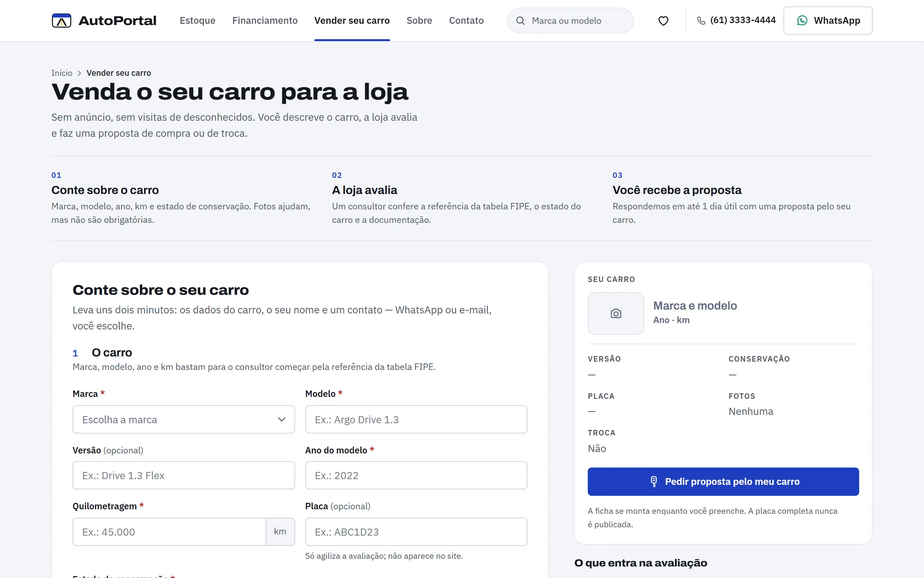Click the Placa optional field
The height and width of the screenshot is (578, 924).
pyautogui.click(x=416, y=532)
